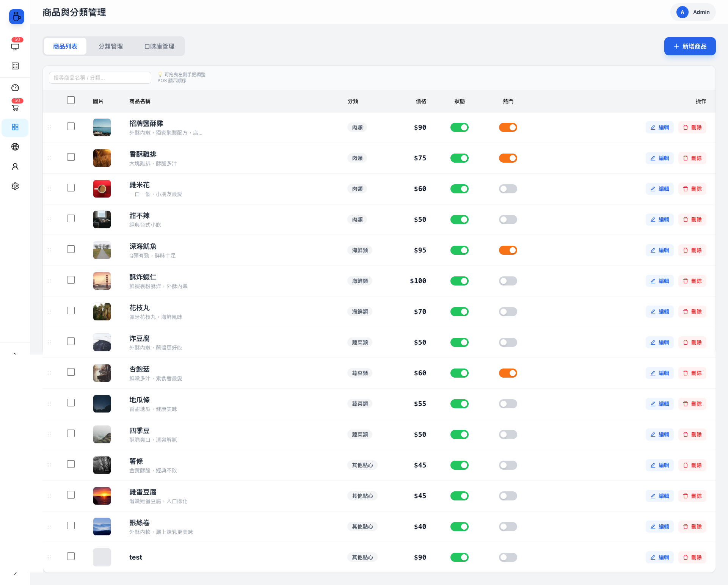Click the calculator icon in sidebar
The image size is (728, 585).
tap(15, 66)
